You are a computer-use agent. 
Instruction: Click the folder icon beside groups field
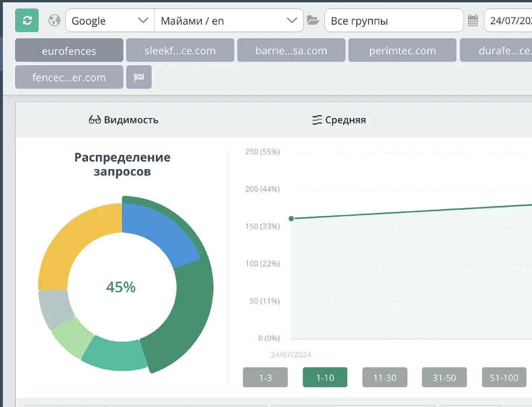pyautogui.click(x=313, y=20)
